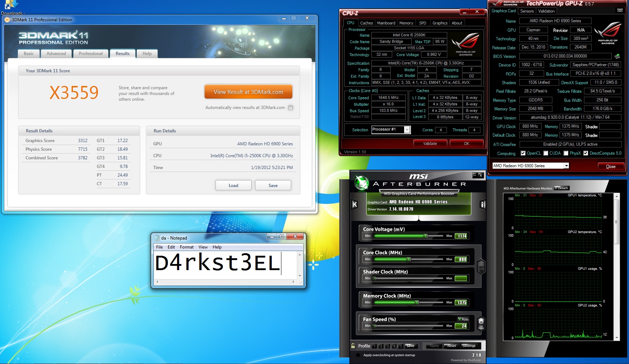Click the BIOS save chip icon in GPU-Z
Viewport: 629px width, 364px height.
pos(617,56)
